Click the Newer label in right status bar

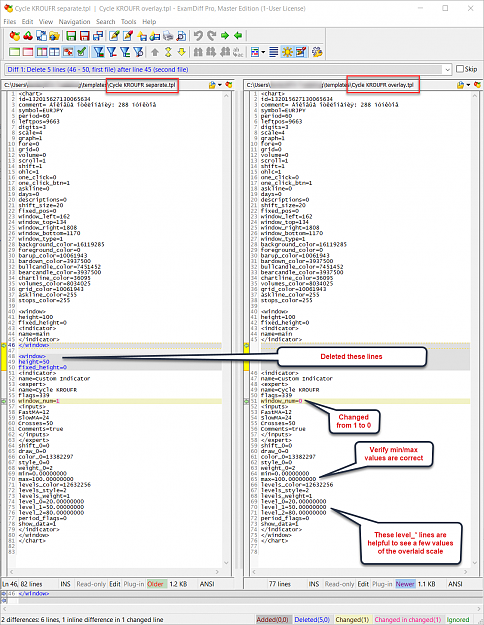click(x=405, y=584)
